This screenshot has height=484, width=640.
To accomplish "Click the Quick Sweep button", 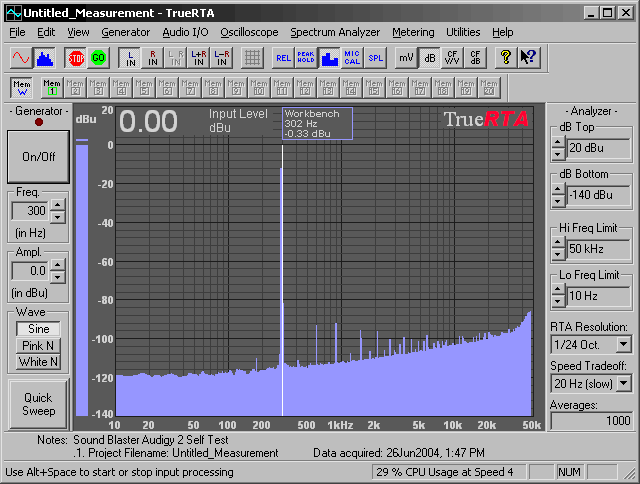I will pos(38,404).
